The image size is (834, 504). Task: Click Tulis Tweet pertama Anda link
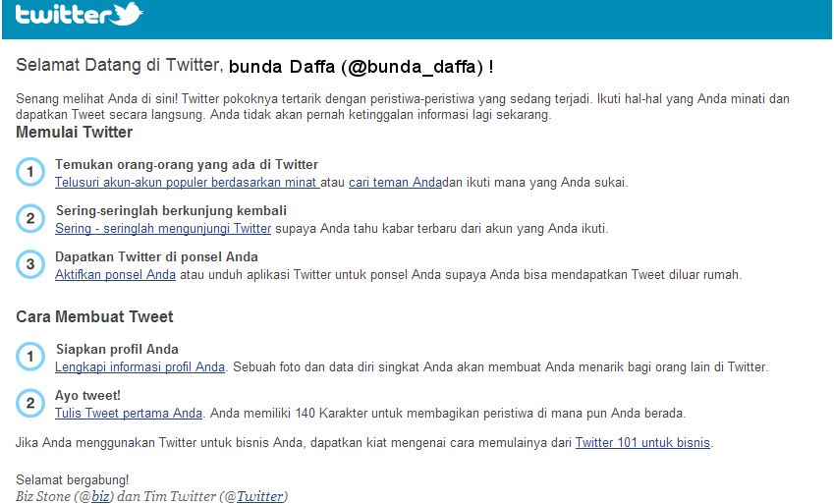tap(129, 414)
